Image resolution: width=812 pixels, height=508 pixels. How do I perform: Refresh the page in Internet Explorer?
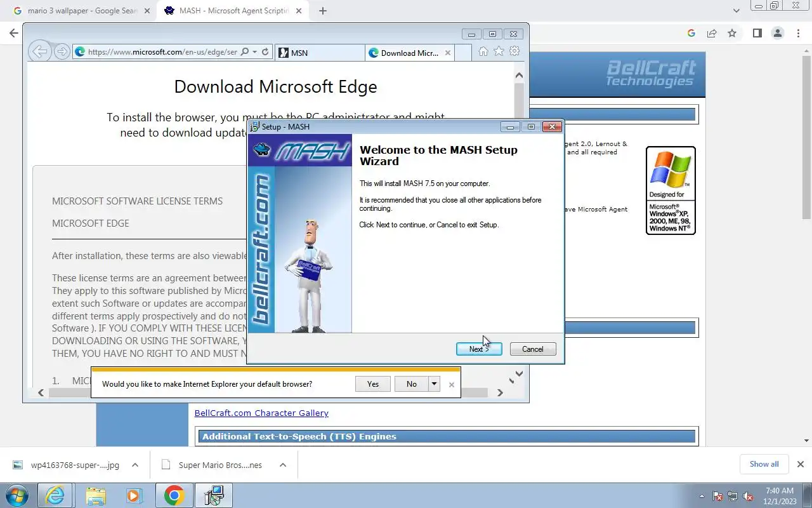click(265, 52)
